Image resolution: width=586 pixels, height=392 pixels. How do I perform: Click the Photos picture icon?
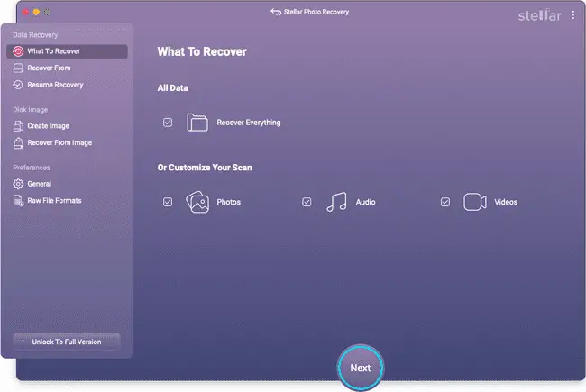(197, 202)
